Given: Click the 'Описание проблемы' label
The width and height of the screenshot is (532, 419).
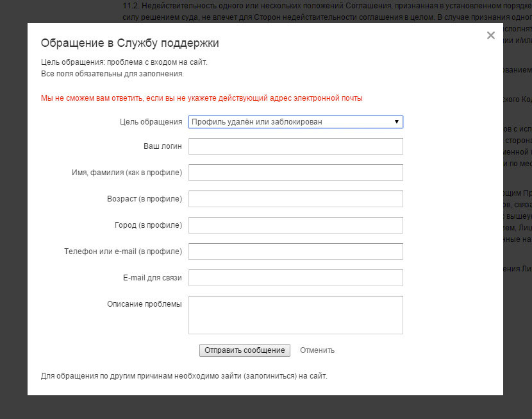Looking at the screenshot, I should coord(144,304).
